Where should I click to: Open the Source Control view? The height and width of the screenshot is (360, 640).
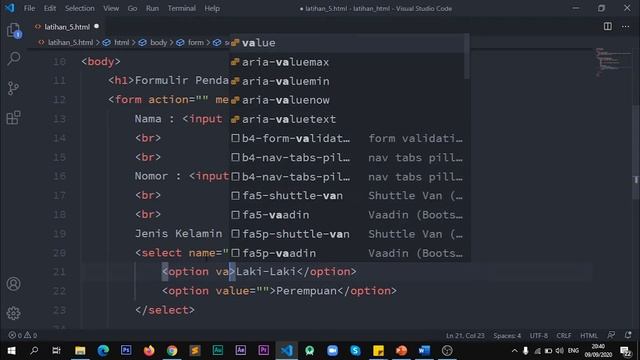[13, 88]
